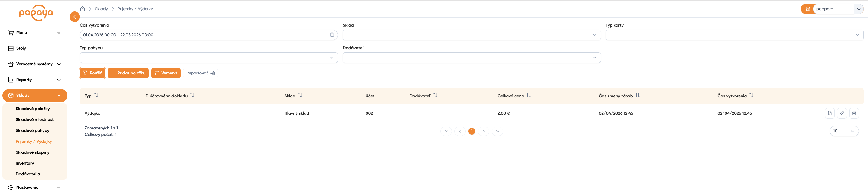Image resolution: width=868 pixels, height=196 pixels.
Task: Go to home via breadcrumb house icon
Action: tap(83, 9)
